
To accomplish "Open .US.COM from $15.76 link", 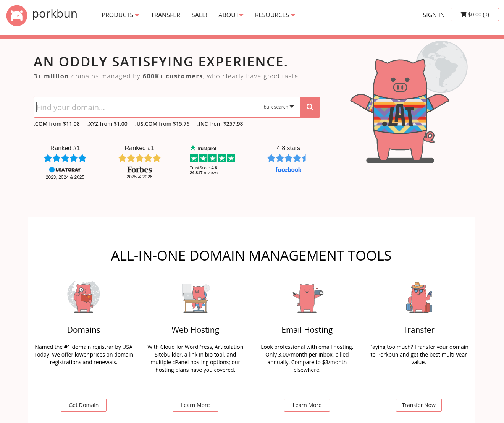I will click(x=162, y=124).
